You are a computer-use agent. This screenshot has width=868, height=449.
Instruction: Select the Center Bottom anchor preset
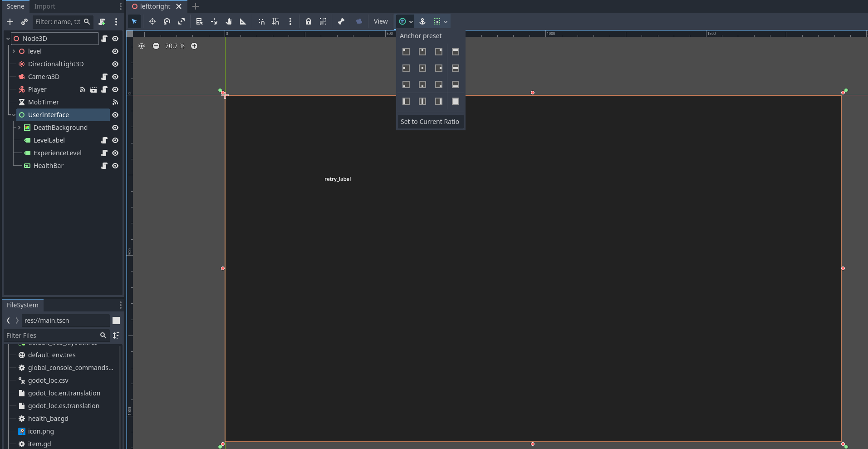point(422,84)
